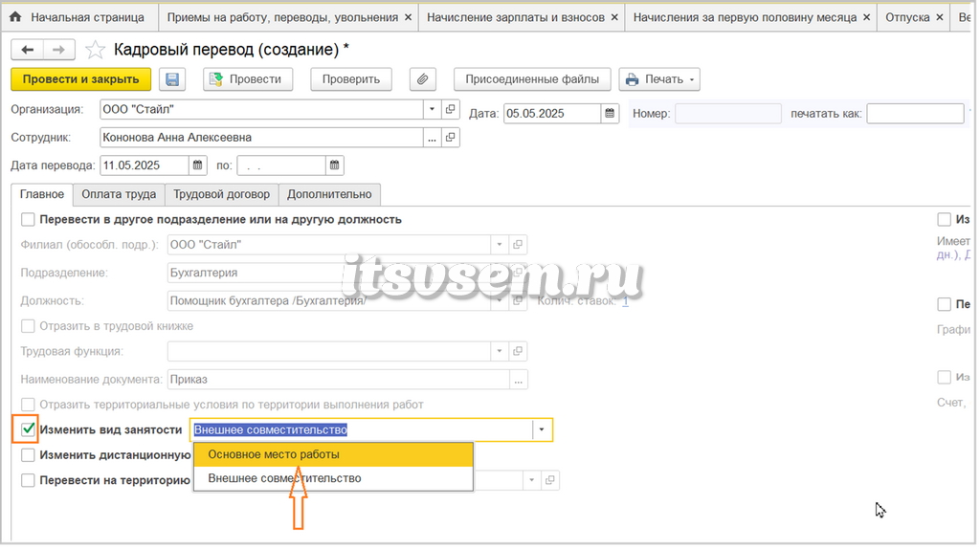Click the floppy disk save icon

[x=172, y=79]
